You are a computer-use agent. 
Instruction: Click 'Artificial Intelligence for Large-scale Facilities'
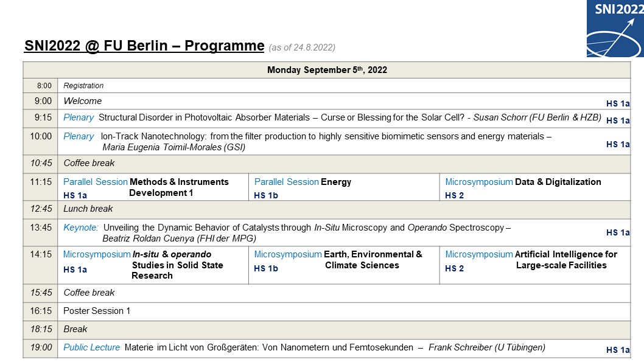[x=566, y=260]
